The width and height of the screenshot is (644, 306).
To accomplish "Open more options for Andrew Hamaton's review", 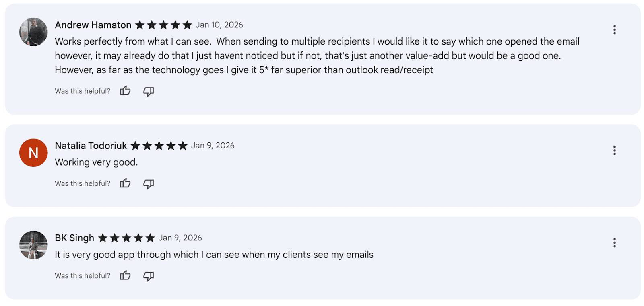I will click(614, 30).
